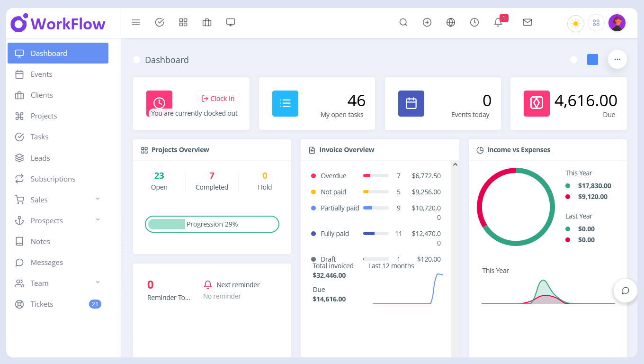Toggle the hamburger menu to collapse sidebar
Viewport: 644px width, 364px height.
[x=136, y=22]
